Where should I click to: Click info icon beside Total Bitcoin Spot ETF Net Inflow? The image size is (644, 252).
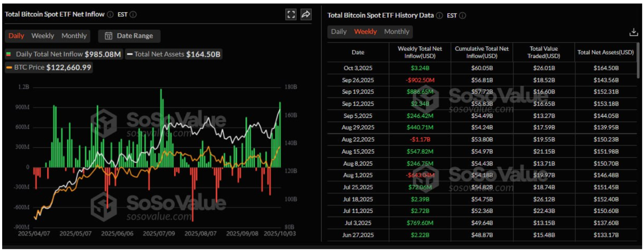[x=110, y=15]
